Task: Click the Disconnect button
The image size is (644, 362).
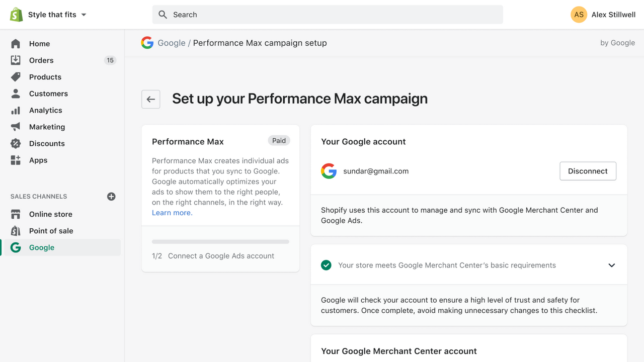Action: 588,171
